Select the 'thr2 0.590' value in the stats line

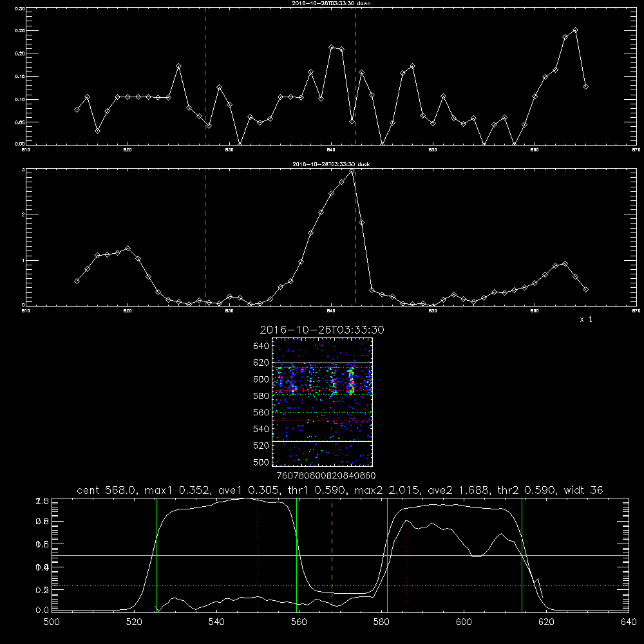pos(527,490)
